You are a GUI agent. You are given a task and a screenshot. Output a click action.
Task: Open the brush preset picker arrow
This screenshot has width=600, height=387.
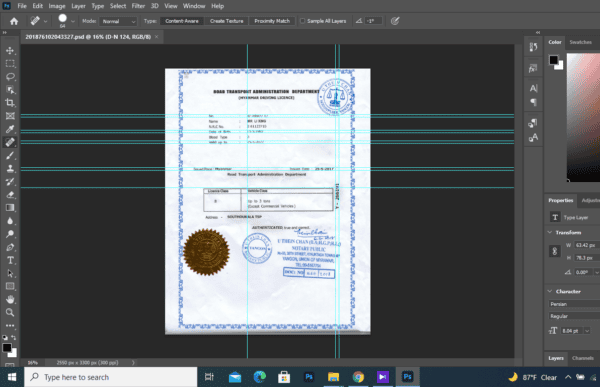pyautogui.click(x=73, y=21)
